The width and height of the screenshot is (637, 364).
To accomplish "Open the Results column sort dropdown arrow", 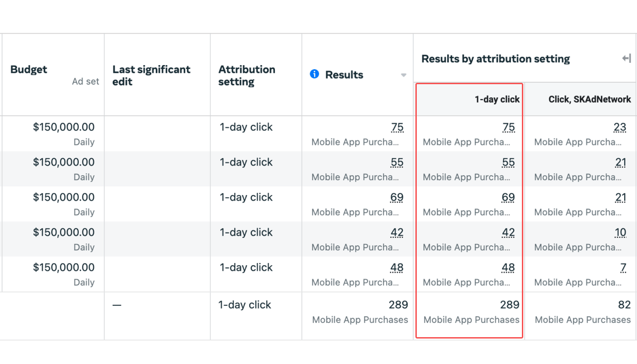I will click(404, 75).
